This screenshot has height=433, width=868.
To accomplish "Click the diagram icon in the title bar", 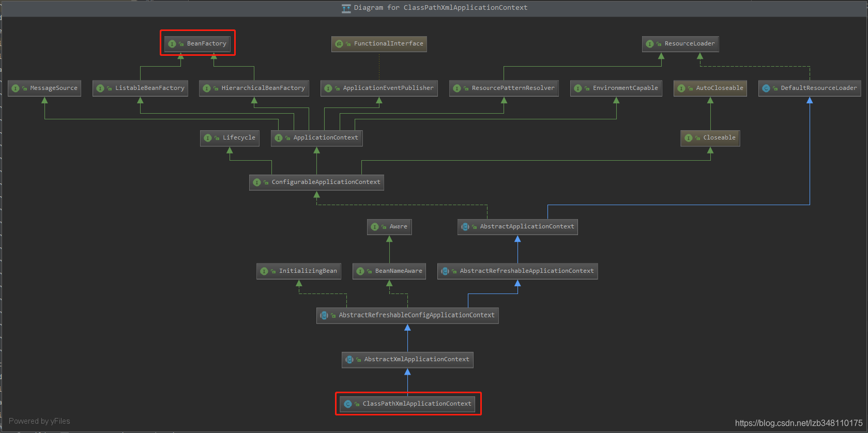I will pos(346,8).
